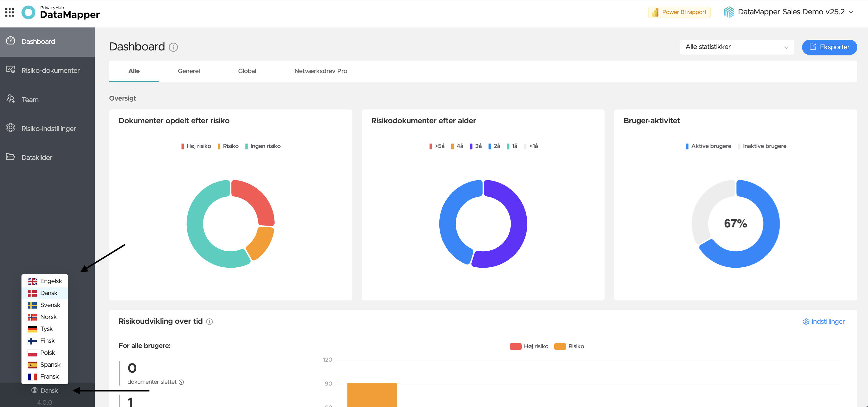Toggle the Ingen risiko legend entry
868x407 pixels.
[x=263, y=146]
